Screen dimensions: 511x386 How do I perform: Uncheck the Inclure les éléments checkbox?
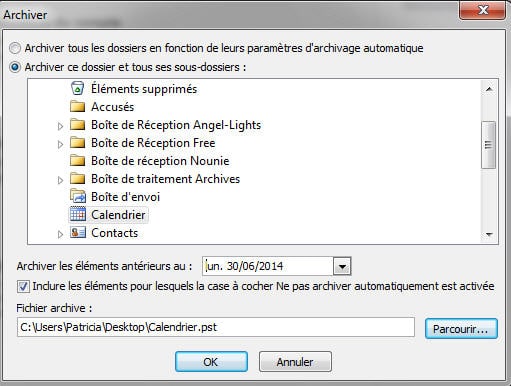[23, 286]
